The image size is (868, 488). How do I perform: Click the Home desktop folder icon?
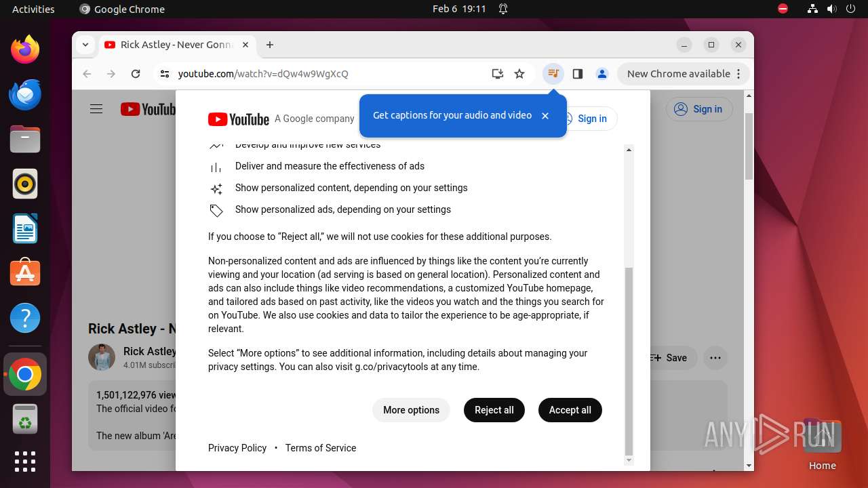coord(822,445)
